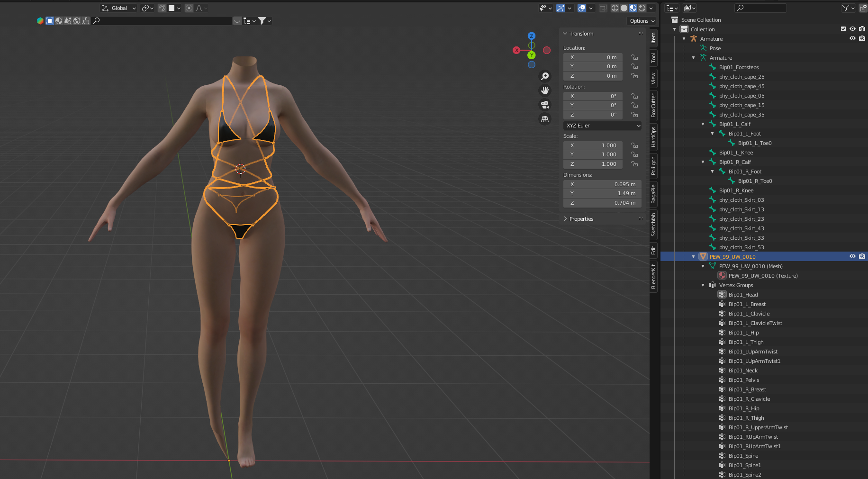Viewport: 868px width, 479px height.
Task: Toggle the camera view gizmo
Action: [545, 105]
